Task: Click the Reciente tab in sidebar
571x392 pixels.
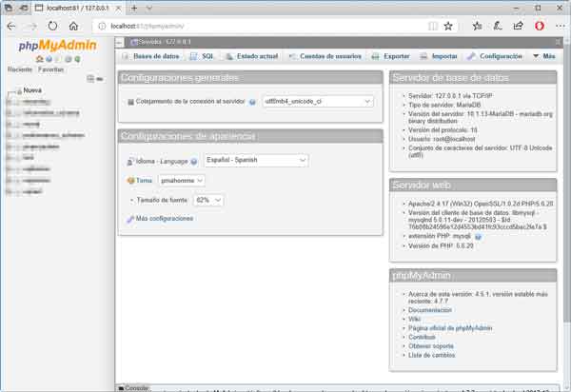Action: pyautogui.click(x=20, y=69)
